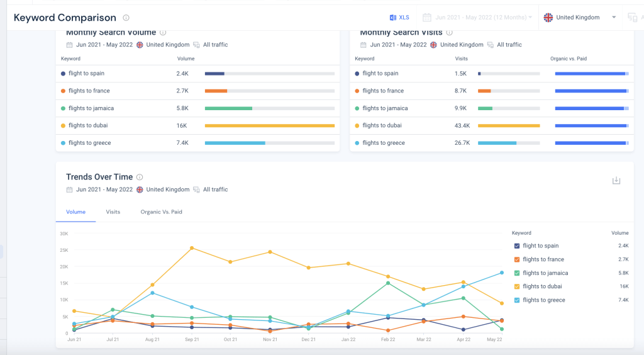The image size is (644, 355).
Task: Click the UK flag in the Monthly Search Volume card
Action: coord(140,45)
